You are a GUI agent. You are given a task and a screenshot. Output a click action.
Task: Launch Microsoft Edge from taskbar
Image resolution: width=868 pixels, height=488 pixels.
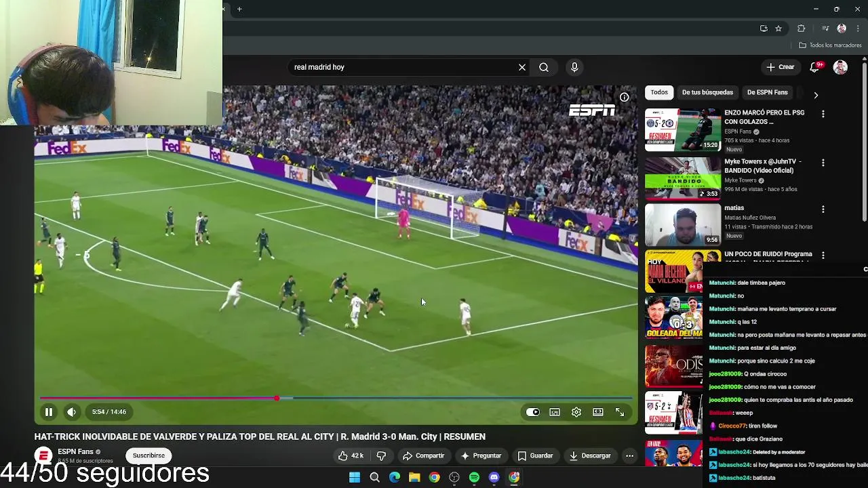(x=394, y=477)
